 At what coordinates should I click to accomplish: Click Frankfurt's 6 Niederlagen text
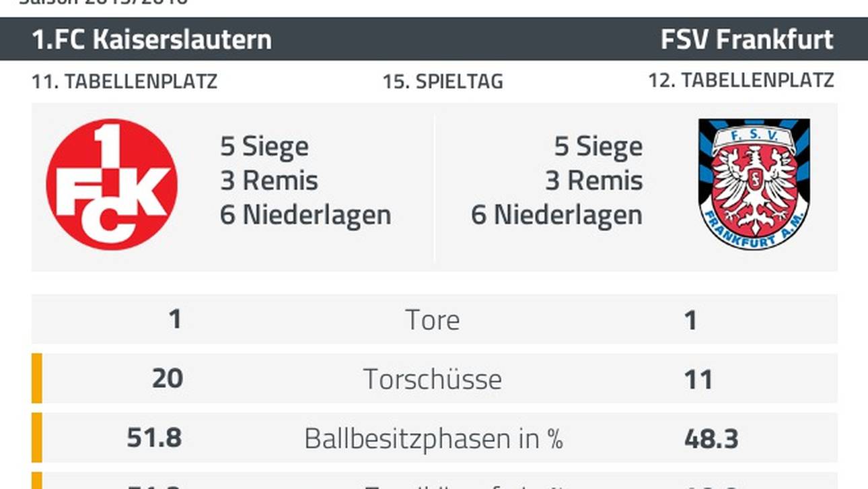(556, 215)
